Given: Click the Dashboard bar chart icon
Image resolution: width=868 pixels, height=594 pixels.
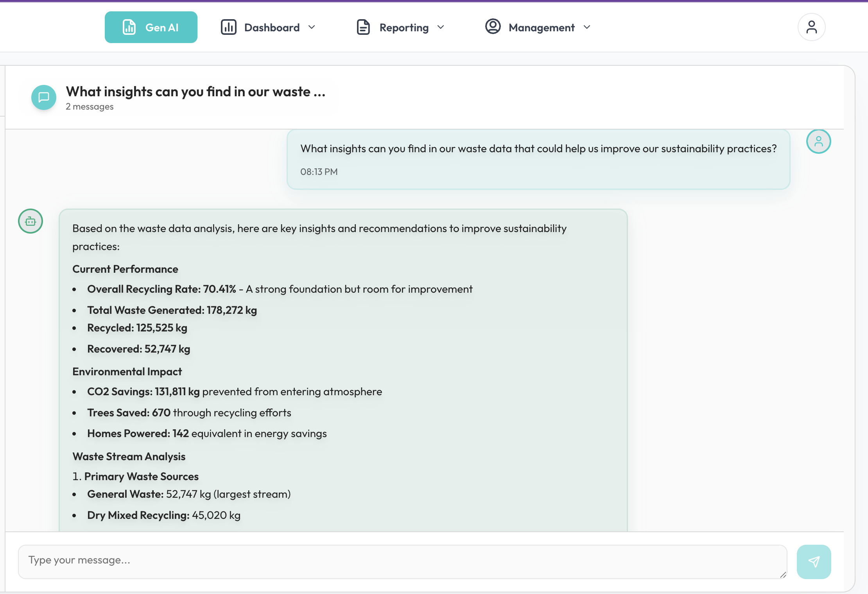Looking at the screenshot, I should pos(229,27).
